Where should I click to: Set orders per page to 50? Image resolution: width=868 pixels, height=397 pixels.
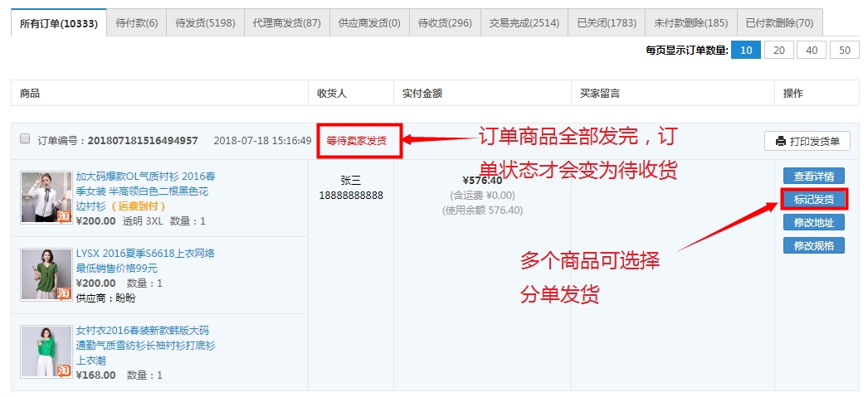844,51
